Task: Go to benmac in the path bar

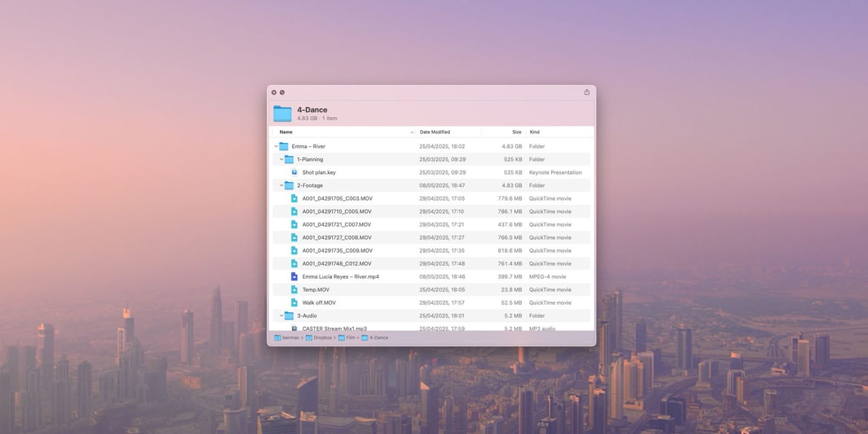Action: pyautogui.click(x=290, y=337)
